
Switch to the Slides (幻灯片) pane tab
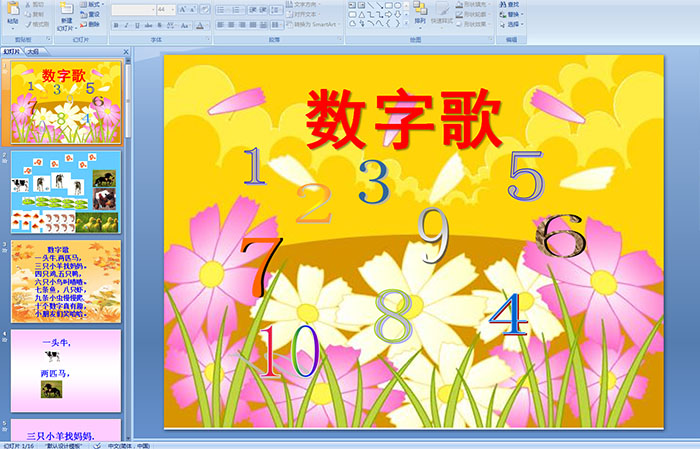coord(12,52)
